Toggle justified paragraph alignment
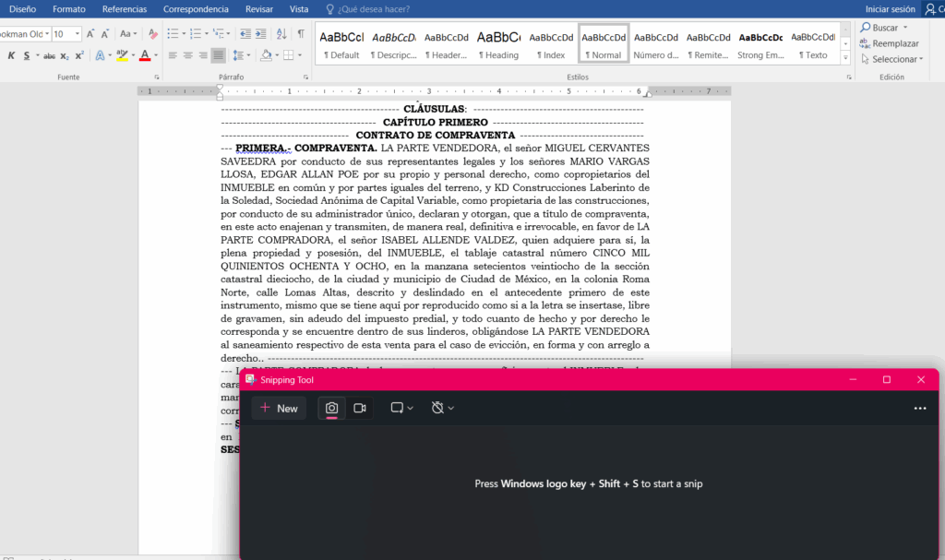Image resolution: width=945 pixels, height=560 pixels. (218, 55)
